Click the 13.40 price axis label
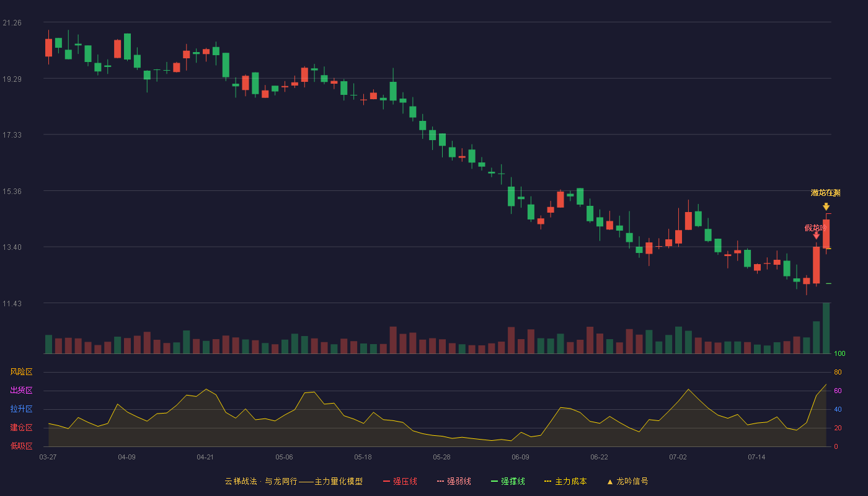The height and width of the screenshot is (496, 868). 12,247
